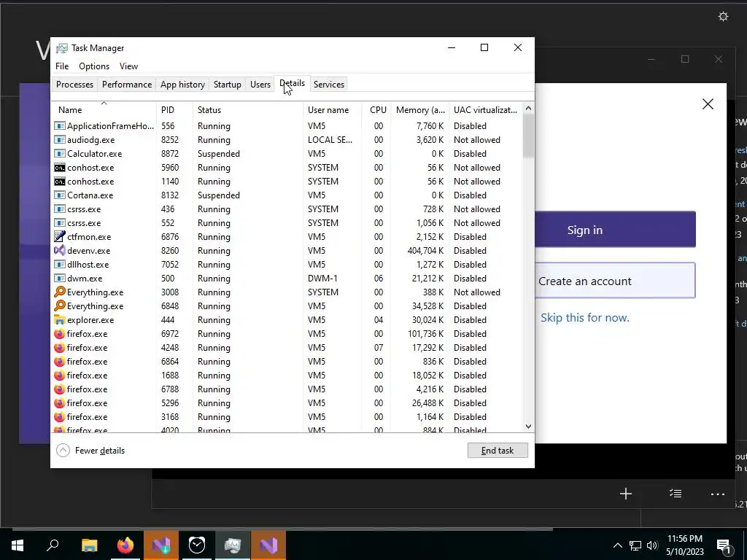This screenshot has width=747, height=560.
Task: Open Visual Studio Installer taskbar icon
Action: coord(161,545)
